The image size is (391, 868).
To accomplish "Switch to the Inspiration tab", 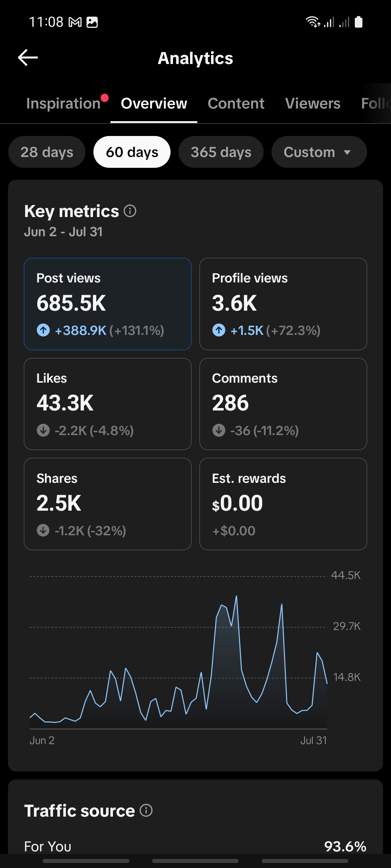I will pyautogui.click(x=63, y=103).
